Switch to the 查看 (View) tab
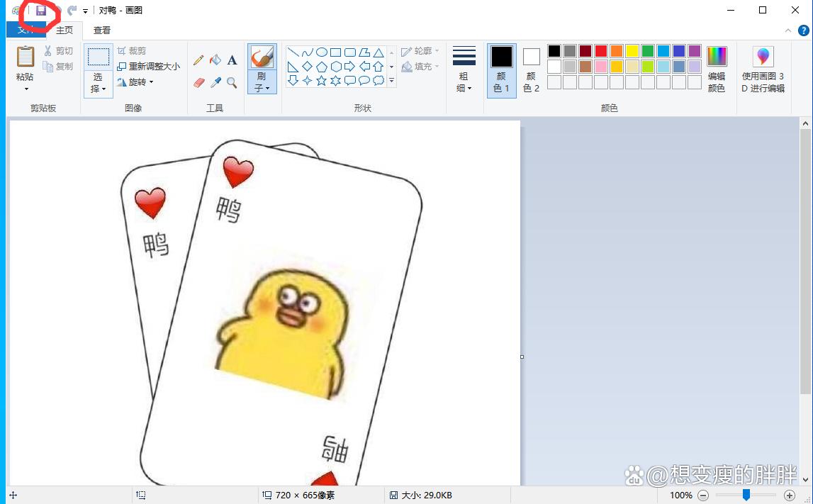The height and width of the screenshot is (504, 813). pos(102,30)
